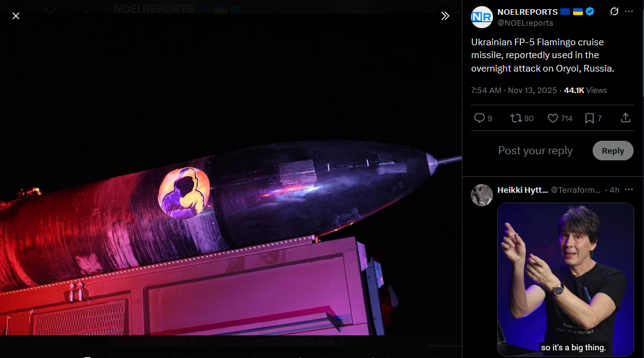Open the Heikki Hytt... display name
This screenshot has height=358, width=644.
[522, 190]
